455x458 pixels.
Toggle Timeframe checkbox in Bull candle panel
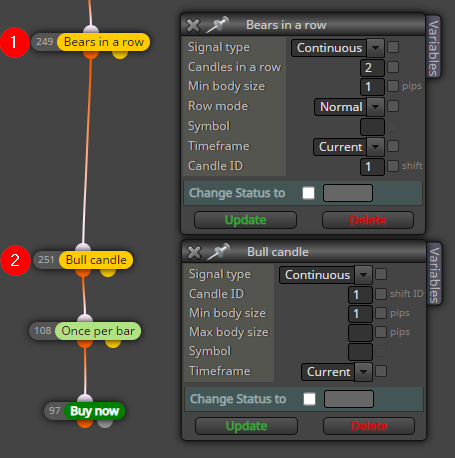point(381,371)
